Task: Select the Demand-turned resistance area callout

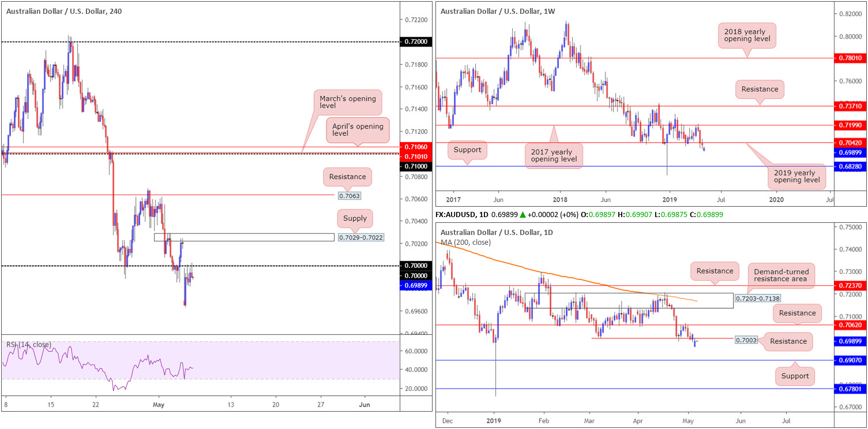Action: (x=781, y=276)
